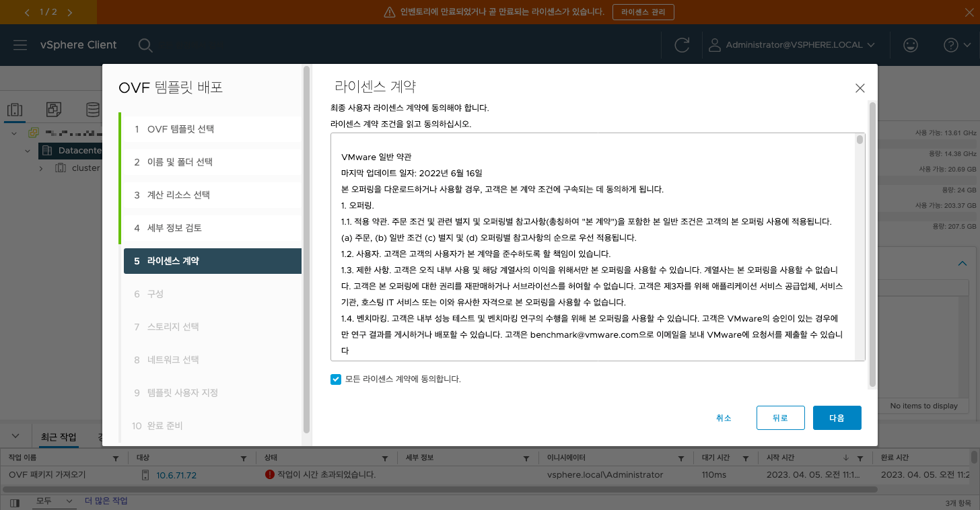Viewport: 980px width, 510px height.
Task: Click the vSphere Client title
Action: 78,45
